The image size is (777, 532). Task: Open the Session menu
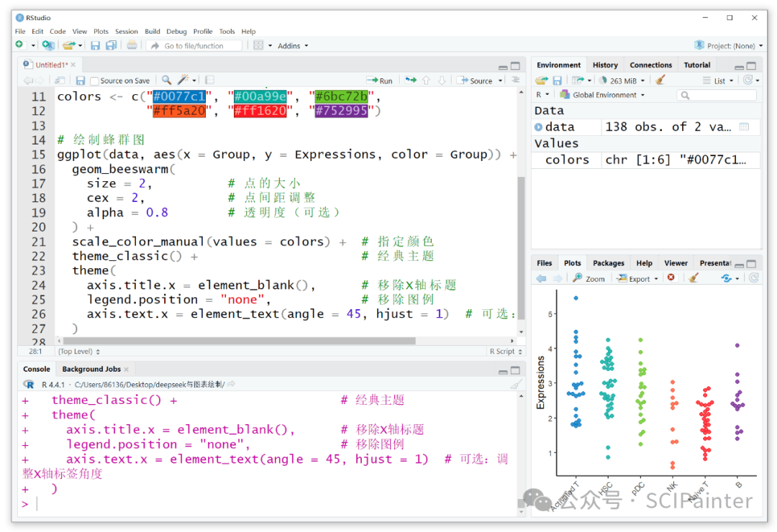click(127, 31)
